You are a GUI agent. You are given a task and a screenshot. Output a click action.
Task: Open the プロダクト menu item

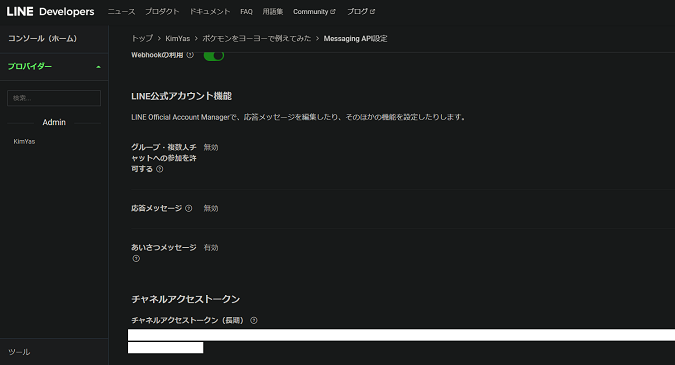click(162, 12)
